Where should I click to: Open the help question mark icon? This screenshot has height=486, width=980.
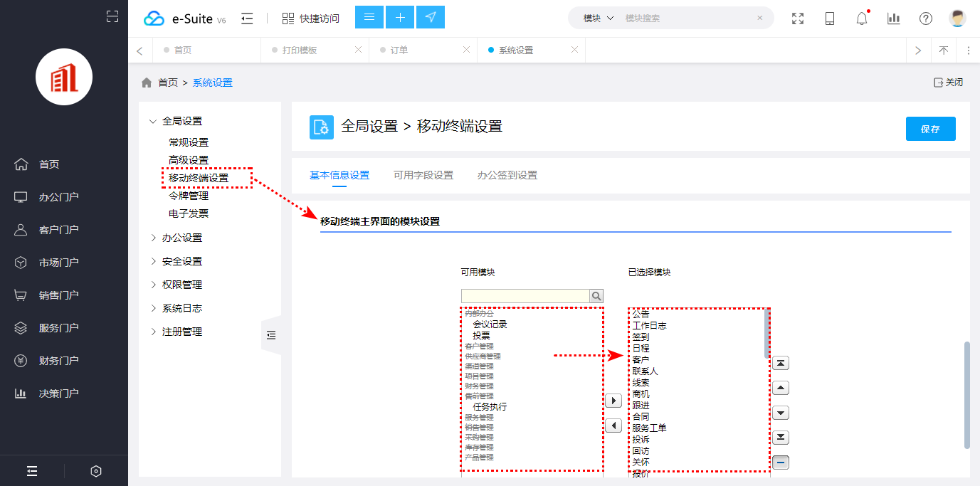pos(925,17)
